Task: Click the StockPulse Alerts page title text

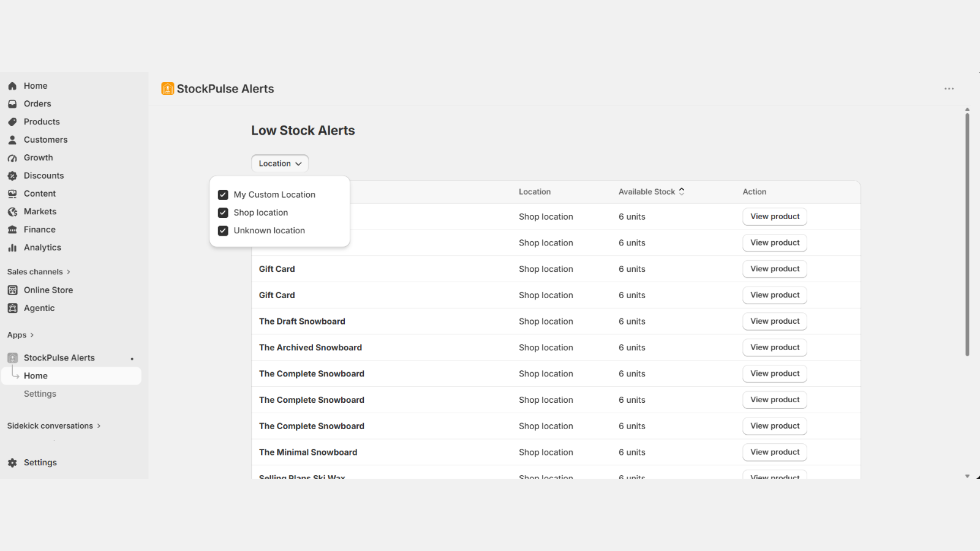Action: (225, 89)
